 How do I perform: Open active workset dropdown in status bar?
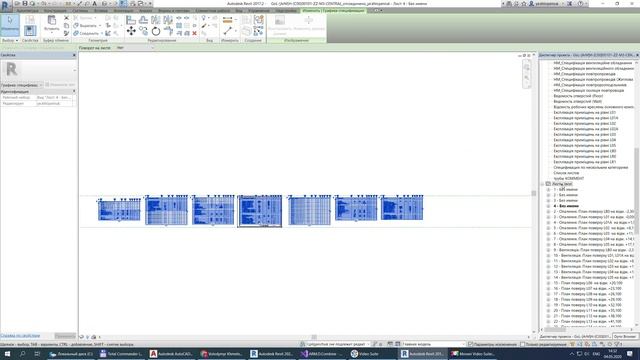[367, 344]
